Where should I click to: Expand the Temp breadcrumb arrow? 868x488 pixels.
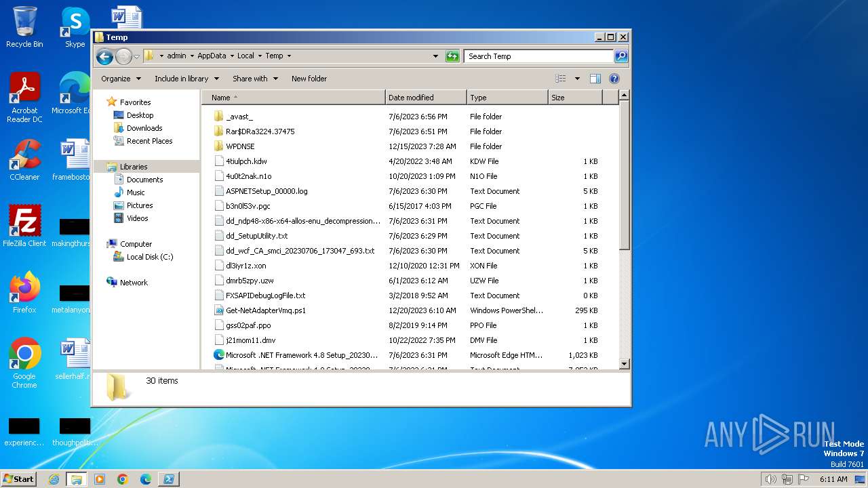(x=289, y=56)
